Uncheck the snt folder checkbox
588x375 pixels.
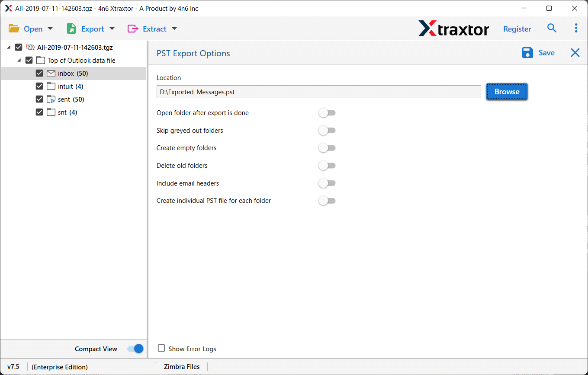pyautogui.click(x=39, y=112)
